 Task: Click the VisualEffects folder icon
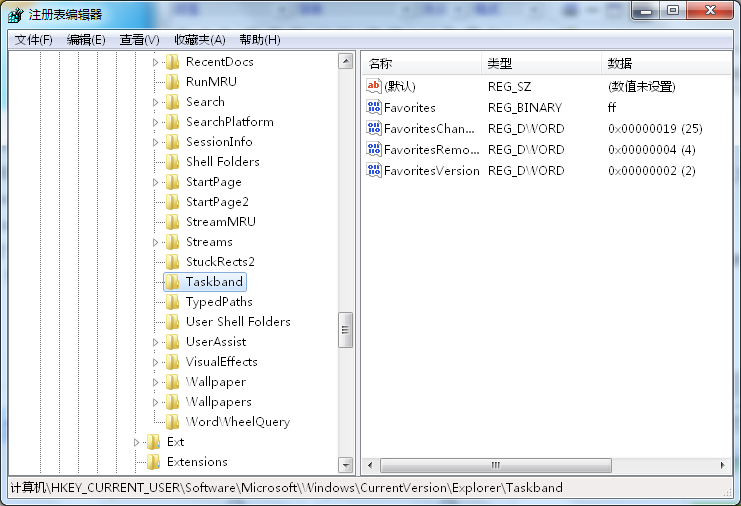pyautogui.click(x=172, y=361)
